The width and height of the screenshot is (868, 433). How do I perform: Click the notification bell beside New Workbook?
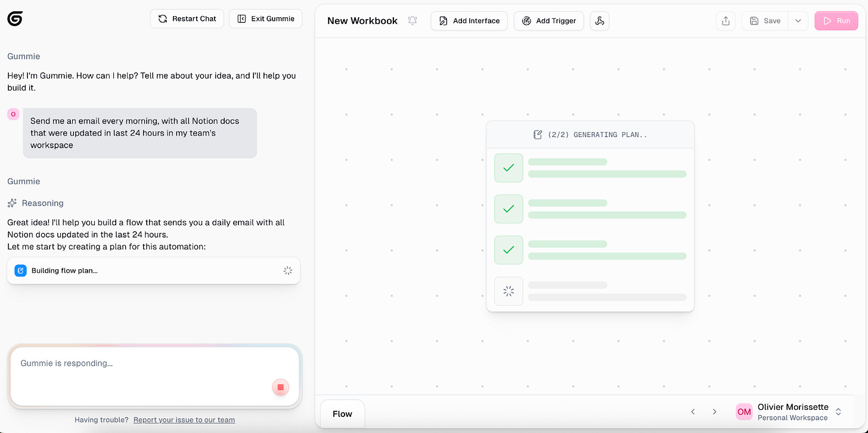coord(413,21)
